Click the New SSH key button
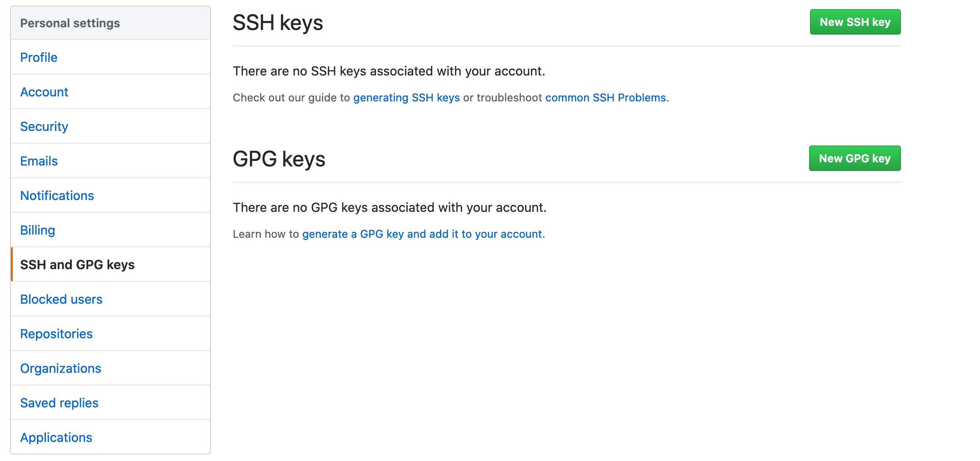 [855, 22]
